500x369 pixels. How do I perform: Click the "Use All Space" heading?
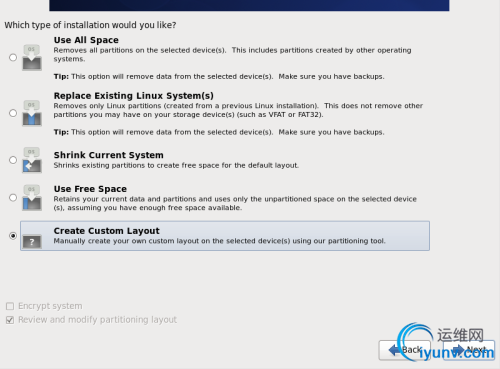(86, 40)
